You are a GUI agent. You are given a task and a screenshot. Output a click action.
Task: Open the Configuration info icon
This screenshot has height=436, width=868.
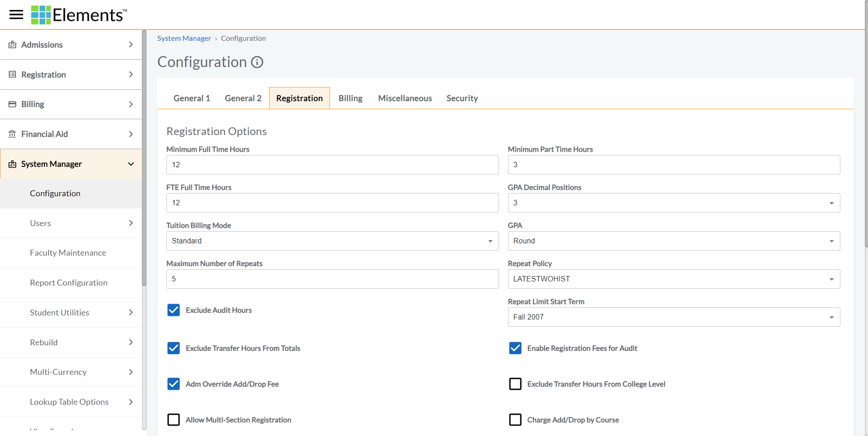click(x=257, y=62)
